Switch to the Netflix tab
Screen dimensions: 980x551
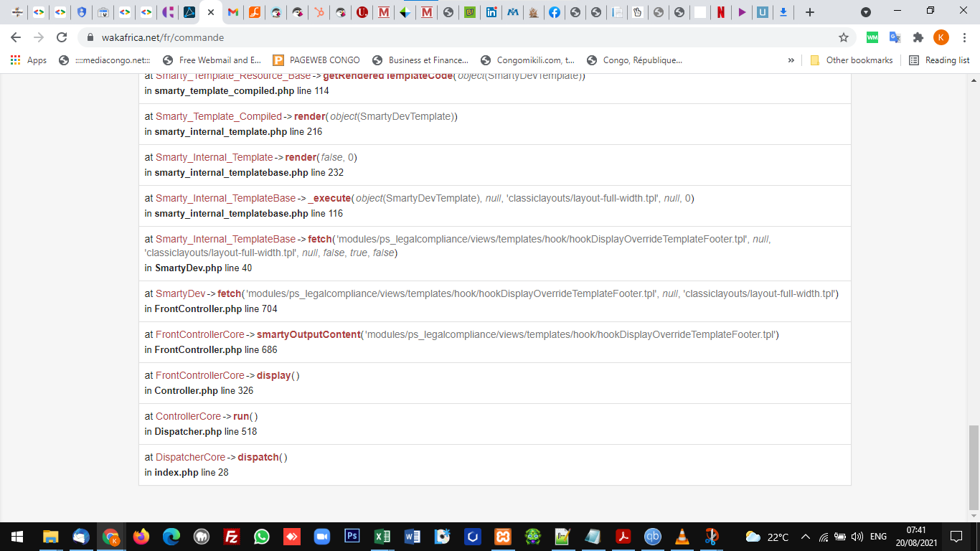click(720, 12)
